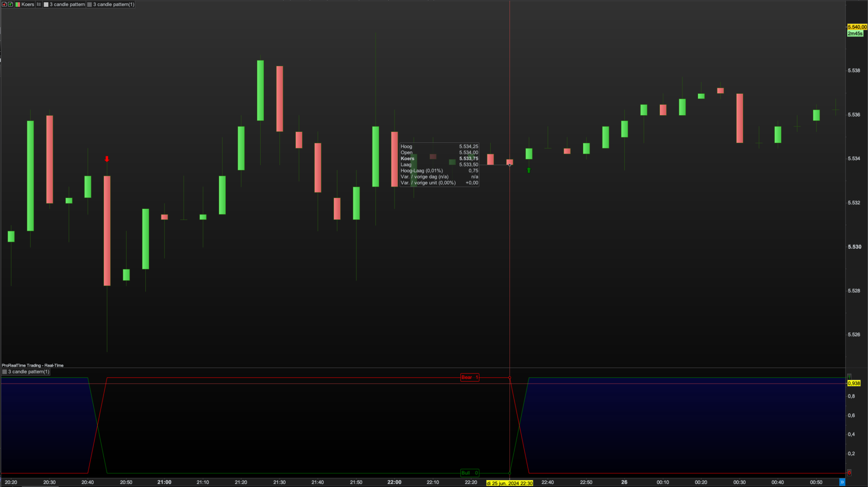868x487 pixels.
Task: Click the gray square icon in lower panel label
Action: 5,372
